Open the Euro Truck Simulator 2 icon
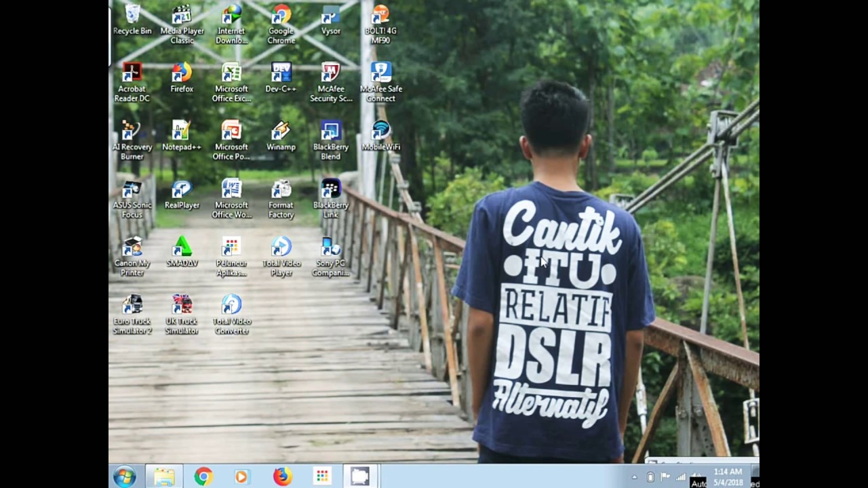The height and width of the screenshot is (488, 868). click(132, 314)
